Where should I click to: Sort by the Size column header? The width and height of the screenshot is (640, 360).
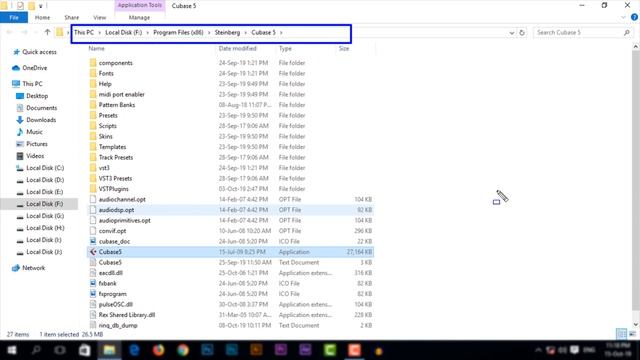coord(344,48)
